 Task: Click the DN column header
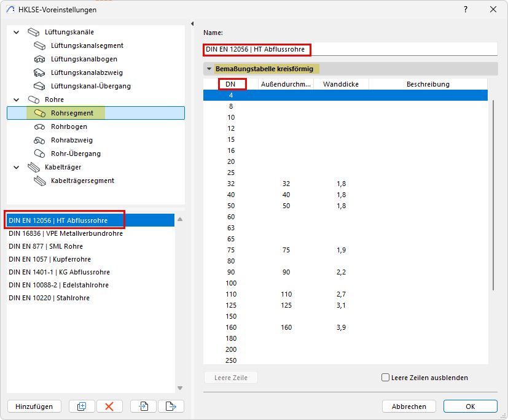(231, 84)
